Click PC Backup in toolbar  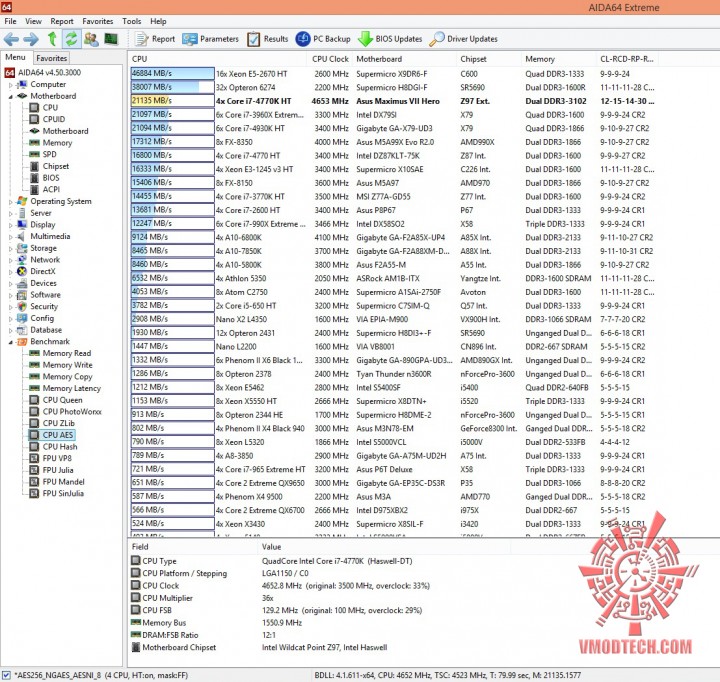click(323, 39)
